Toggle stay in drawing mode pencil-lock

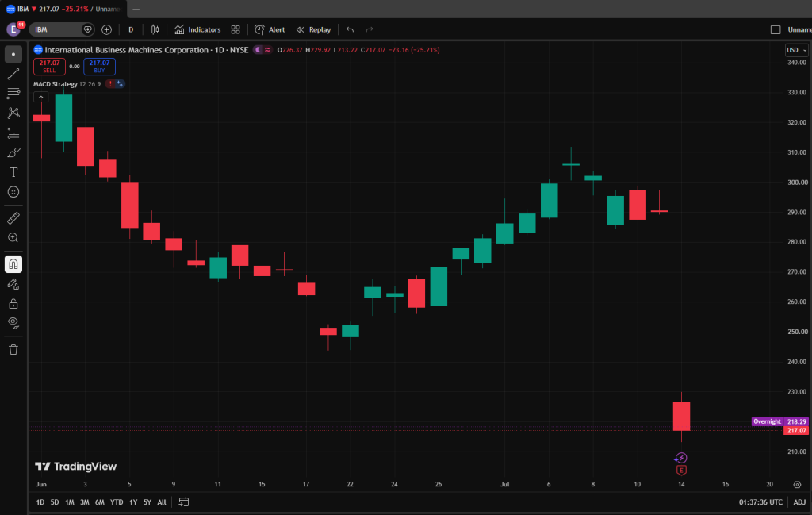[13, 284]
